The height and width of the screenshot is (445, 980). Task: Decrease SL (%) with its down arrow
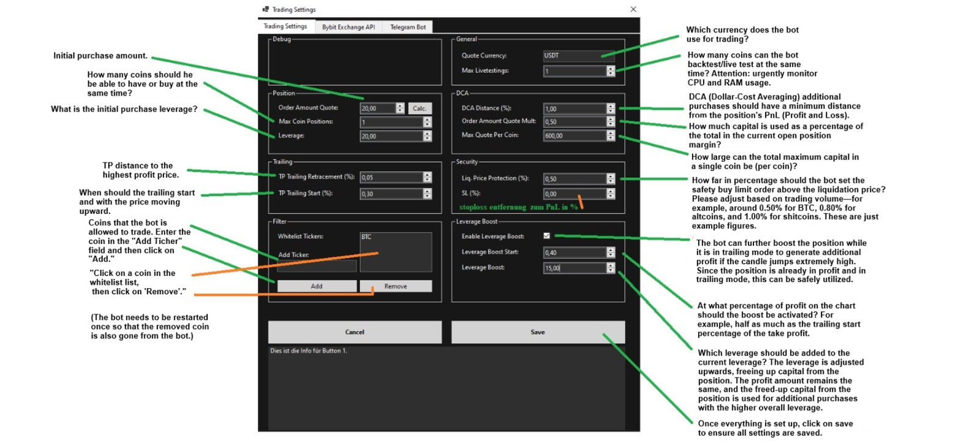[611, 196]
